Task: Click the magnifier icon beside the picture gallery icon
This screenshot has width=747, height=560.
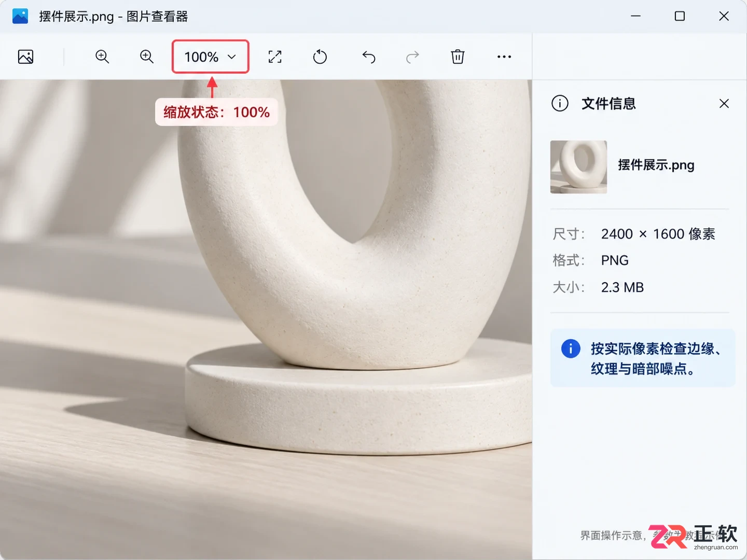Action: coord(102,57)
